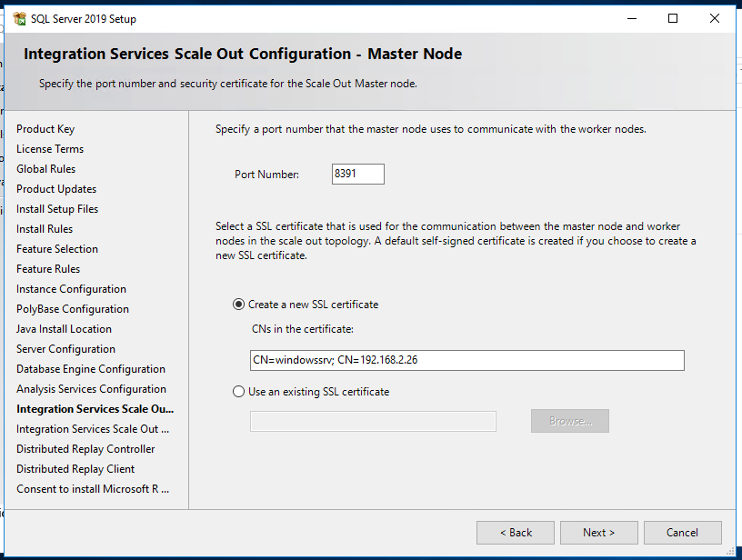This screenshot has height=560, width=742.
Task: Click the window resize grip corner
Action: tap(731, 551)
